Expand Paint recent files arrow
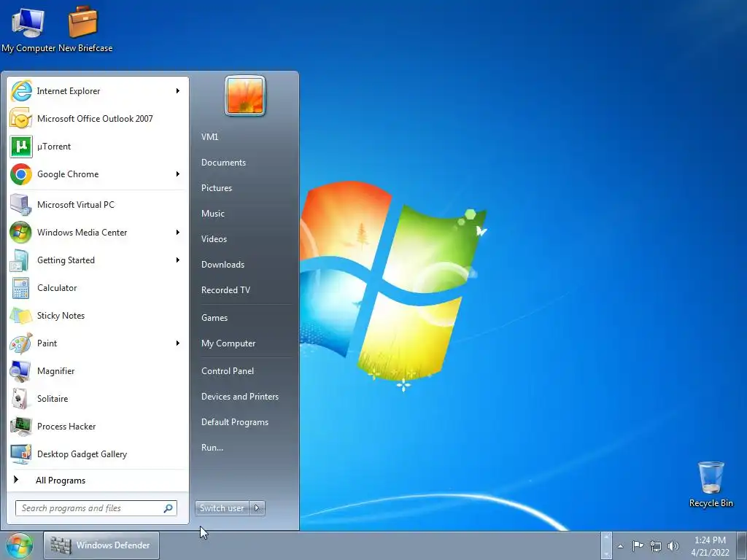Viewport: 747px width, 560px height. pos(178,343)
